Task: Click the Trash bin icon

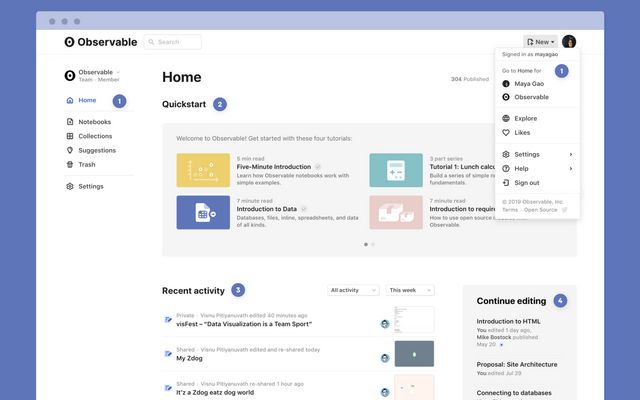Action: pos(70,164)
